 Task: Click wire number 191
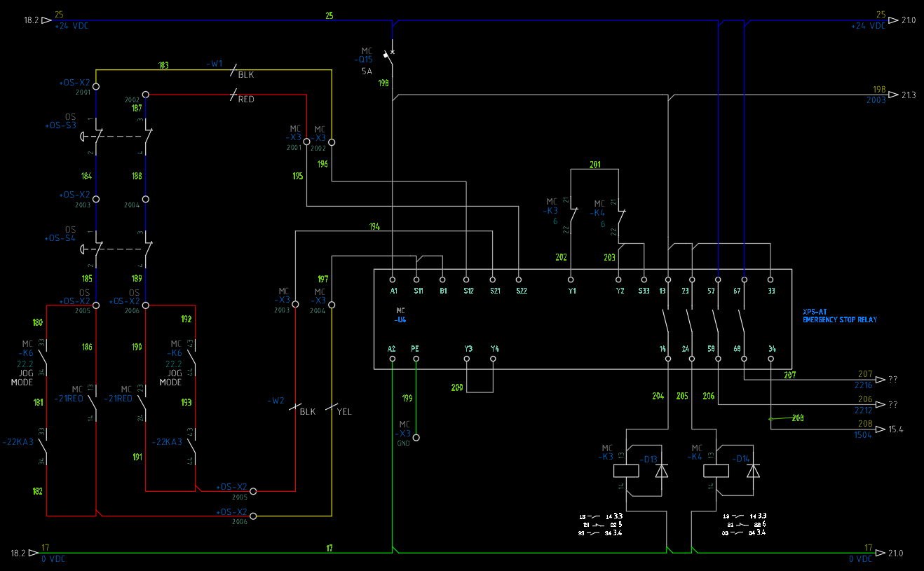coord(138,456)
